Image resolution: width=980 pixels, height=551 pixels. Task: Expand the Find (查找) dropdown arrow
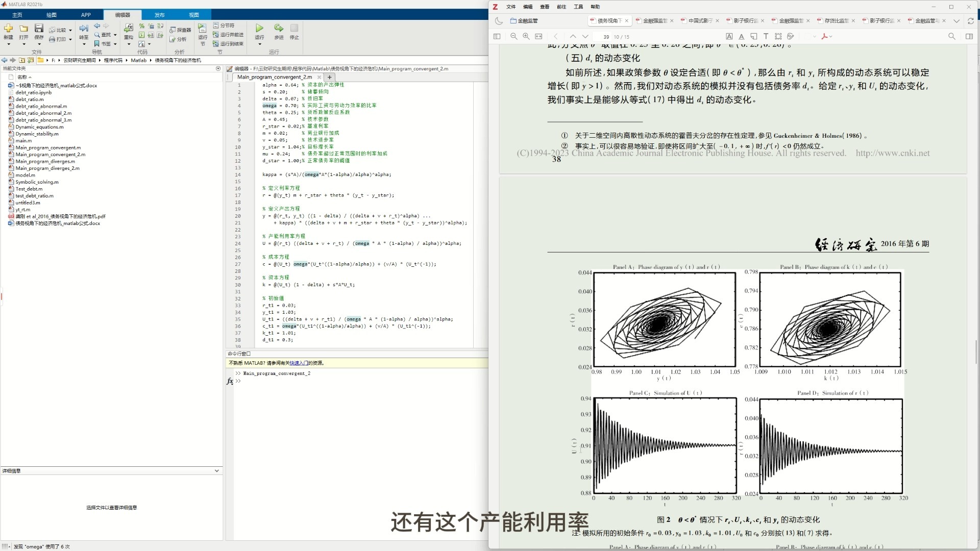click(x=115, y=35)
